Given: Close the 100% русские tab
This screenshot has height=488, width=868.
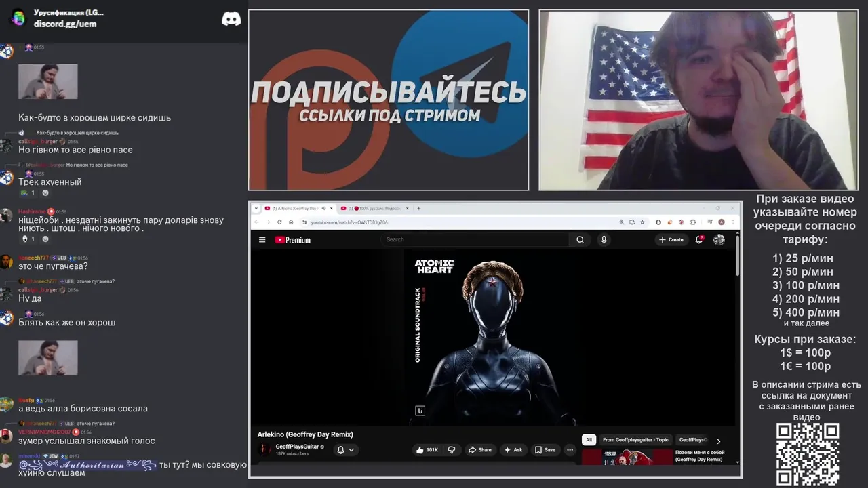Looking at the screenshot, I should click(x=408, y=208).
